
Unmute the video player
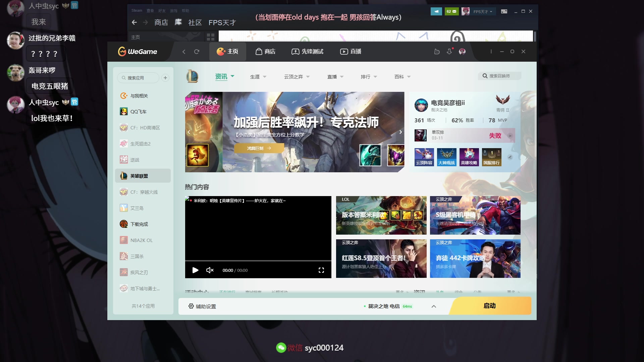pyautogui.click(x=210, y=270)
